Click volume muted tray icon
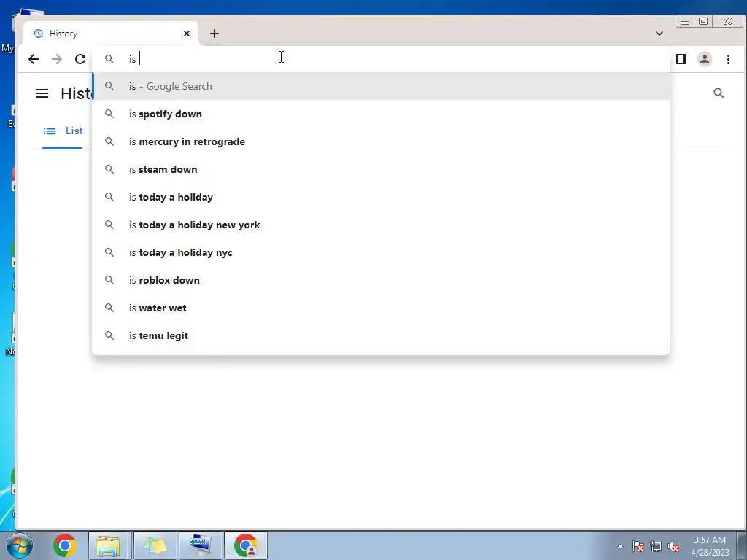Image resolution: width=747 pixels, height=560 pixels. coord(673,546)
